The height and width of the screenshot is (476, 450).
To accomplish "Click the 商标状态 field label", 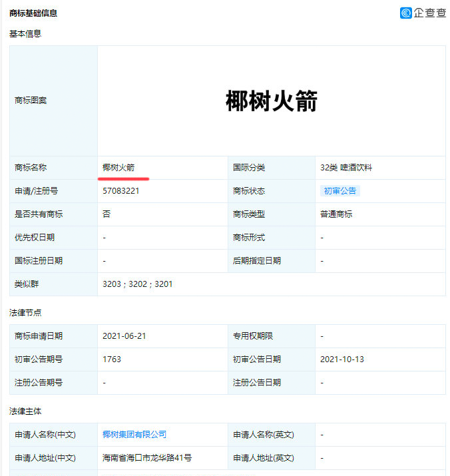I will (x=249, y=191).
